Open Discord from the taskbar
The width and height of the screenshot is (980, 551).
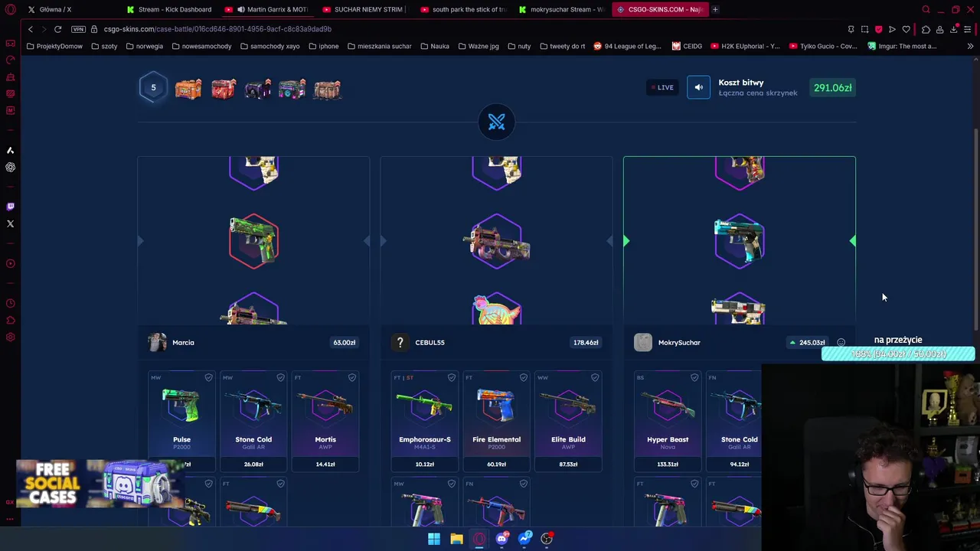point(501,539)
